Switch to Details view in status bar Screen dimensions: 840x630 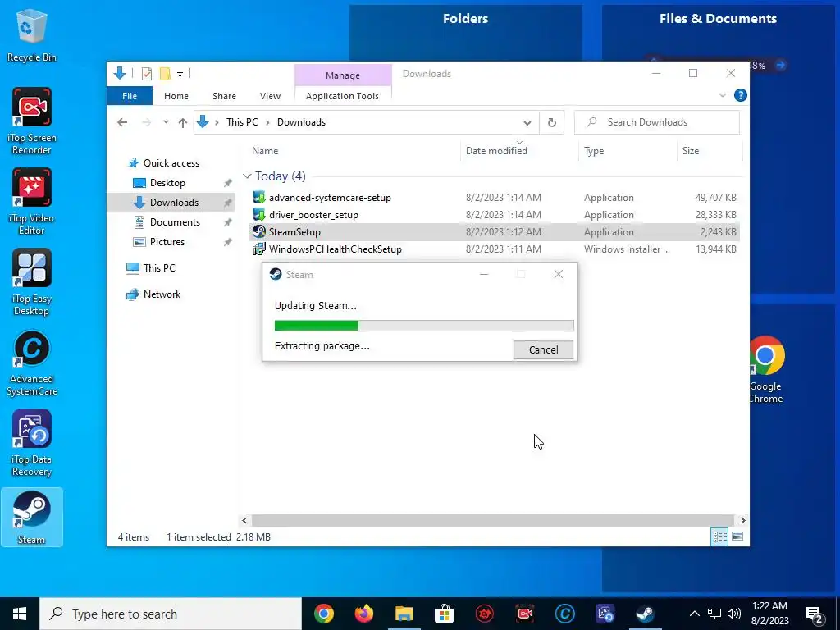719,536
